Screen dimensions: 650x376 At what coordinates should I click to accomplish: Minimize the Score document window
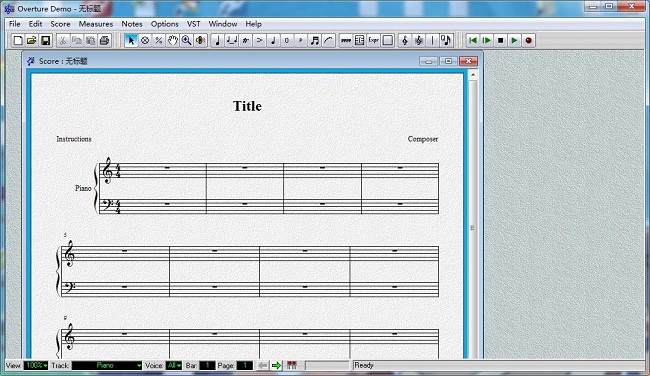click(429, 61)
